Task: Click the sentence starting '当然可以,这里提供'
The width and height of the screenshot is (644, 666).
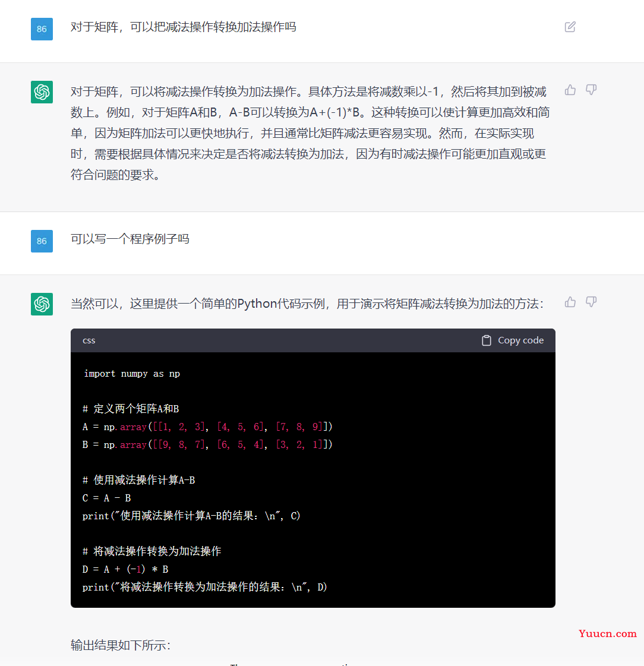Action: (x=307, y=304)
